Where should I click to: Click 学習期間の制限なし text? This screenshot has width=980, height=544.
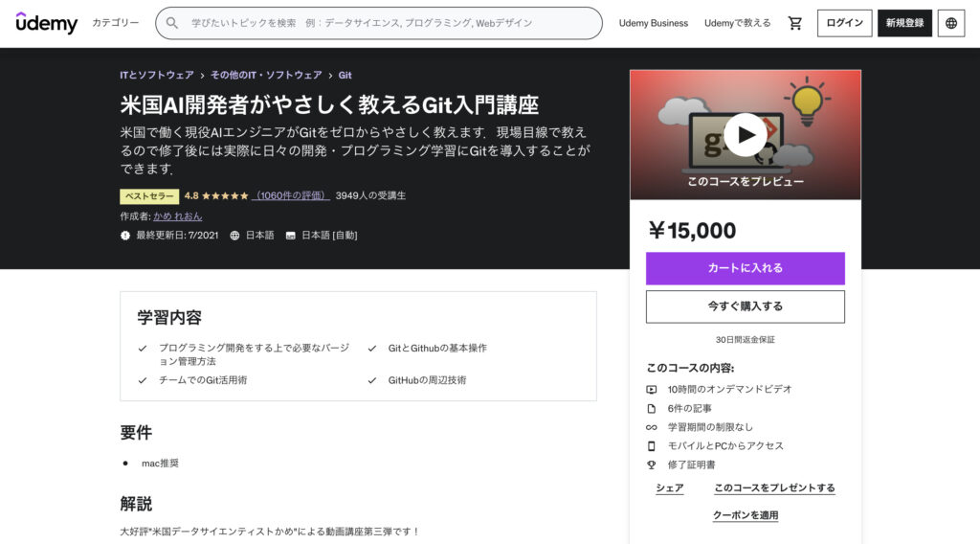tap(710, 427)
